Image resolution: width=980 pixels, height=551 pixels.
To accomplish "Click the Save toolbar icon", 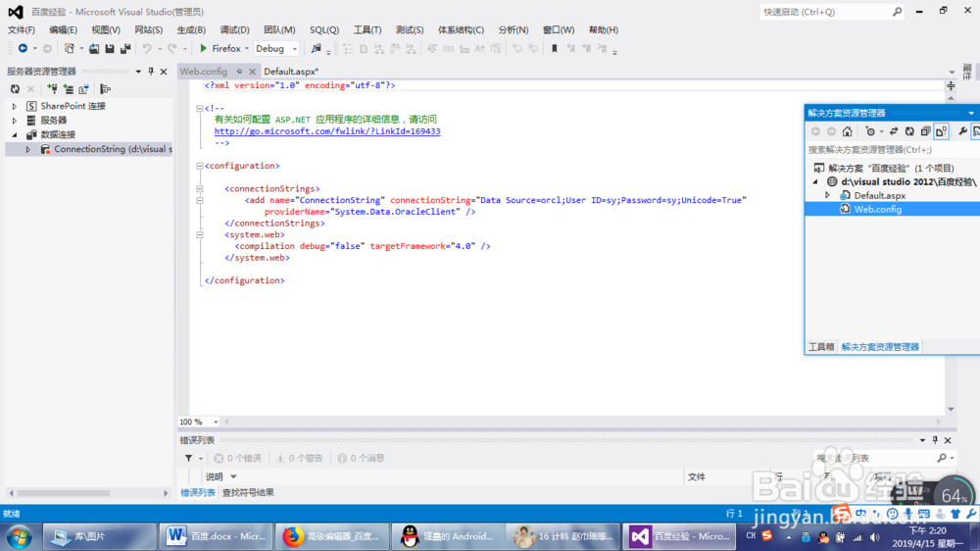I will coord(110,48).
